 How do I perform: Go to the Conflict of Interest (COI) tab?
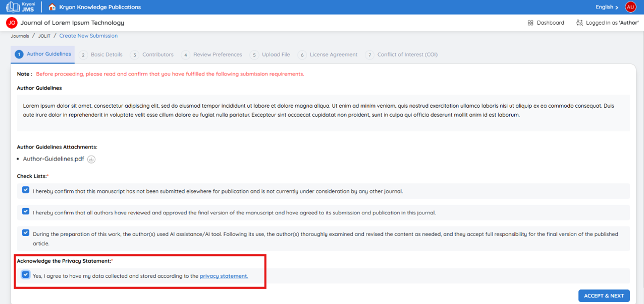401,55
